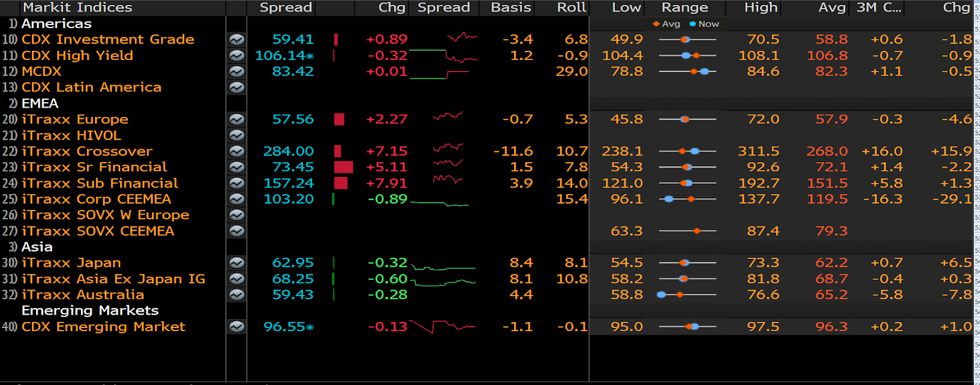
Task: Select CDX Emerging Market index
Action: 103,326
